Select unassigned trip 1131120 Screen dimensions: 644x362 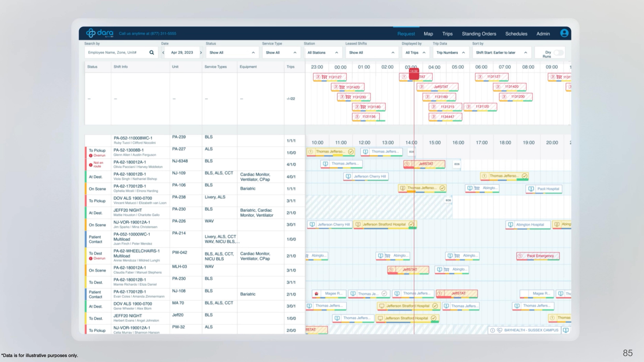click(x=480, y=107)
